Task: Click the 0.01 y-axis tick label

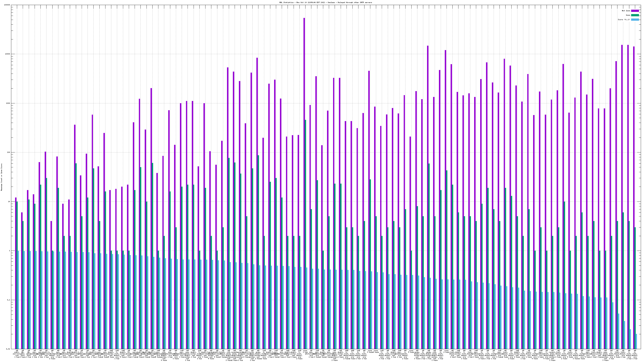Action: [x=8, y=349]
